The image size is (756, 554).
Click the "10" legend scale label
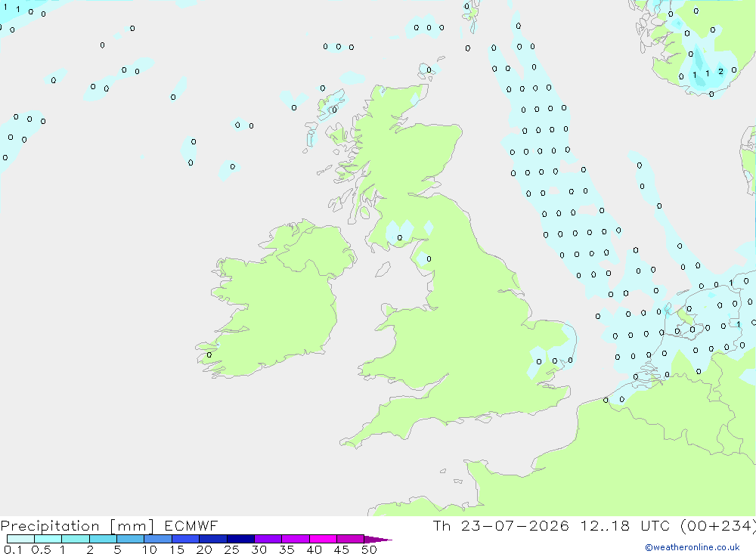point(150,549)
